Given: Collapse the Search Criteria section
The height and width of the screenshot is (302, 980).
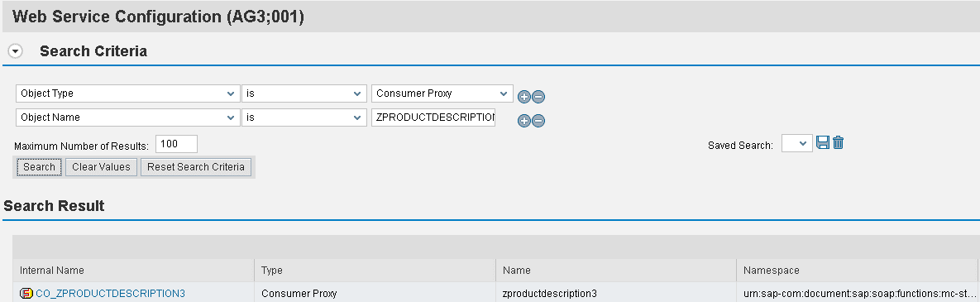Looking at the screenshot, I should point(16,52).
